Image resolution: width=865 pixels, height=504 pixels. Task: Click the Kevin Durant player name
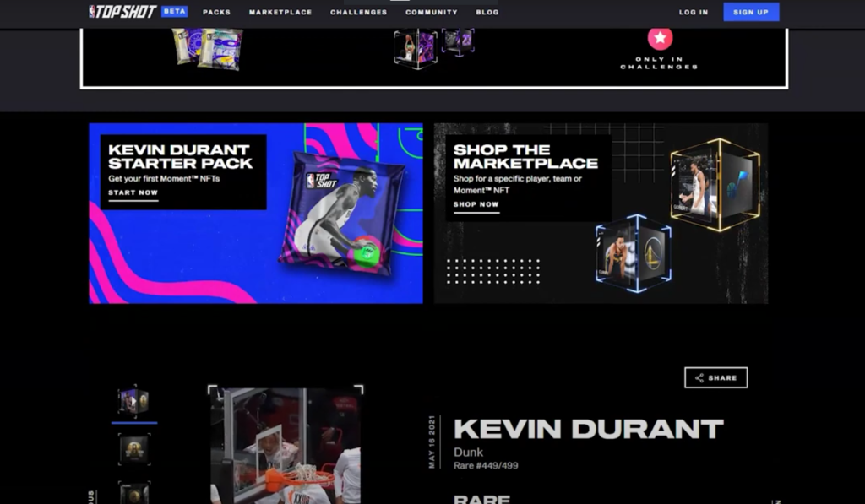[589, 429]
